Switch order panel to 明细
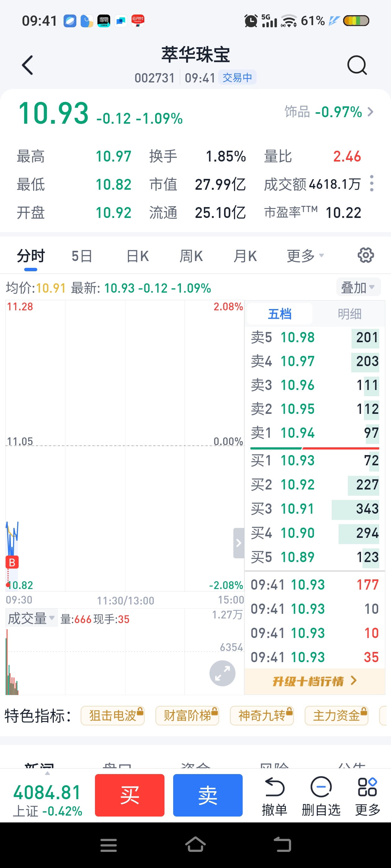Viewport: 391px width, 868px height. pyautogui.click(x=349, y=314)
